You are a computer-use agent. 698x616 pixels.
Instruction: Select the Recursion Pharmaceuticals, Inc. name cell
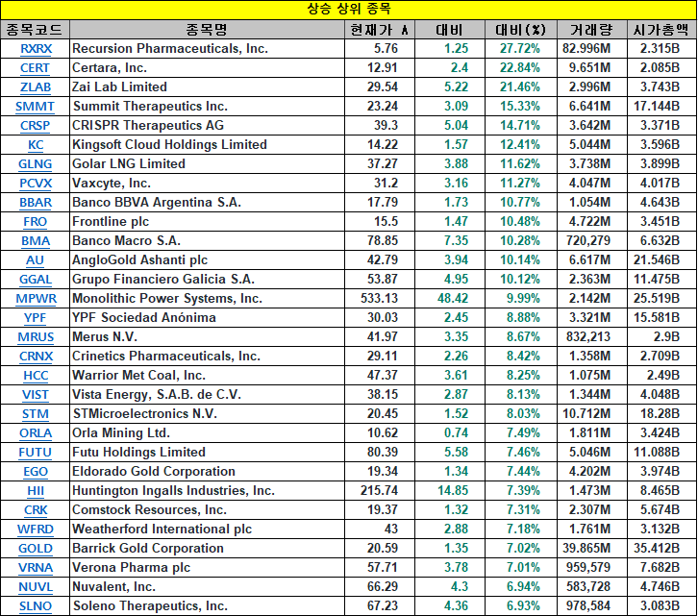tap(207, 48)
